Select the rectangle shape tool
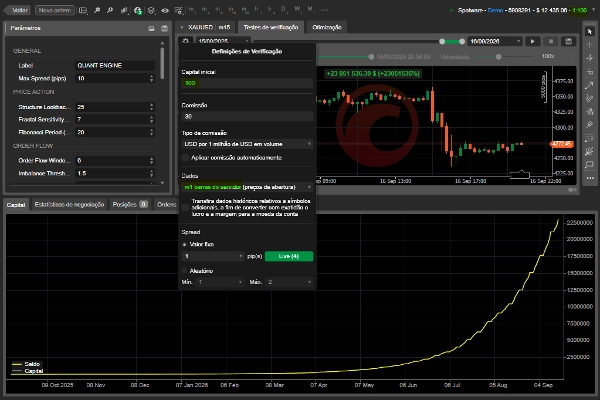 pyautogui.click(x=590, y=165)
